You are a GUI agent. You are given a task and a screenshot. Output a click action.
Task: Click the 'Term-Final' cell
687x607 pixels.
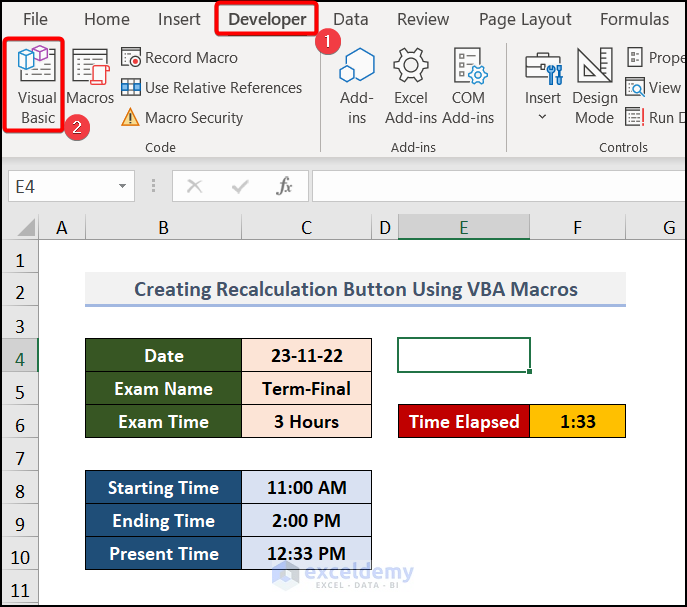pyautogui.click(x=306, y=388)
